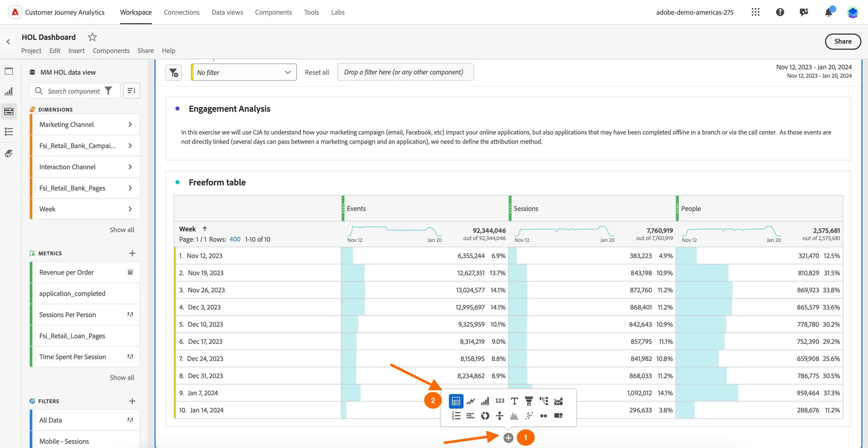Show all metrics link
Viewport: 868px width, 448px height.
click(x=122, y=378)
